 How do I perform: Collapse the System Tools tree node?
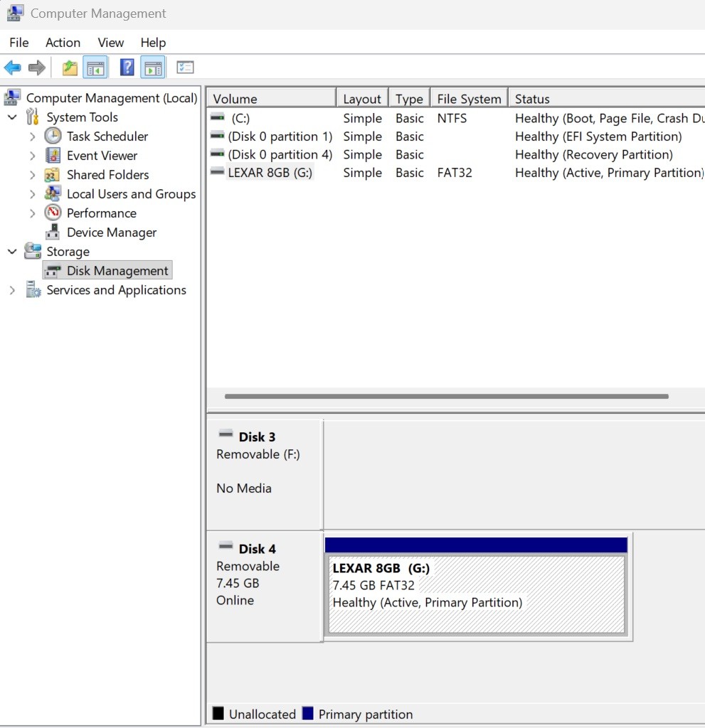(13, 117)
